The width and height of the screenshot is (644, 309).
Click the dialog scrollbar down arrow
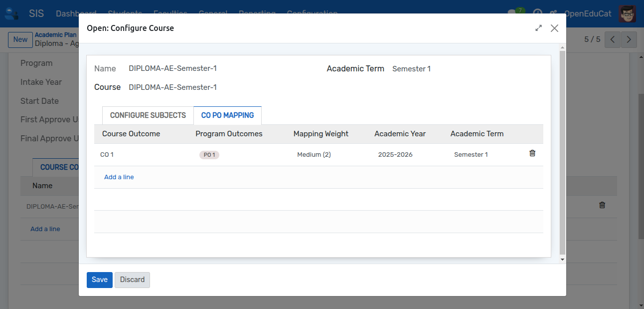tap(562, 260)
